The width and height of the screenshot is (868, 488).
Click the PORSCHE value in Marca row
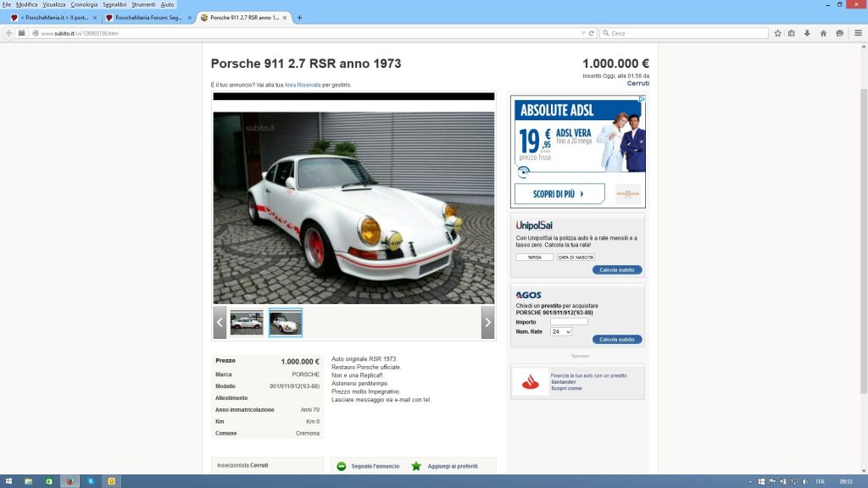point(305,374)
